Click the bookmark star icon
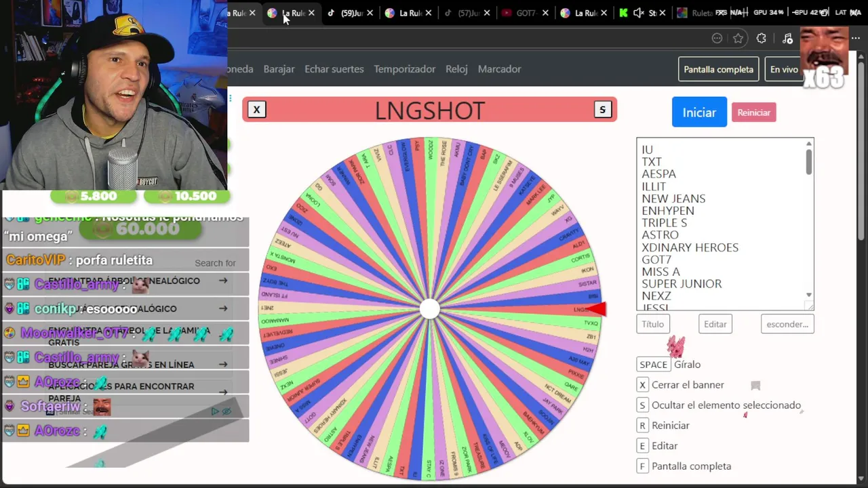The image size is (868, 488). pos(738,39)
